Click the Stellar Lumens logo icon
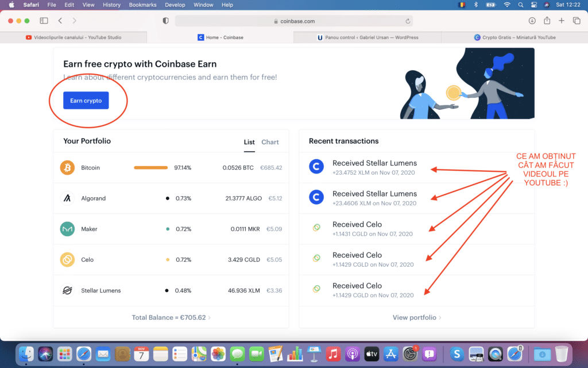The width and height of the screenshot is (588, 368). [x=68, y=290]
